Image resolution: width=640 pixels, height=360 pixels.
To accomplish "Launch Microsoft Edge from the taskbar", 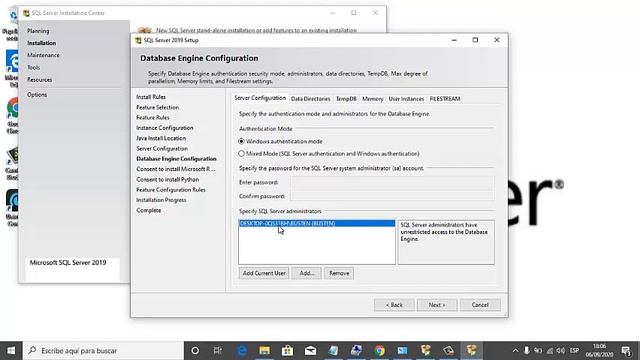I will [242, 351].
